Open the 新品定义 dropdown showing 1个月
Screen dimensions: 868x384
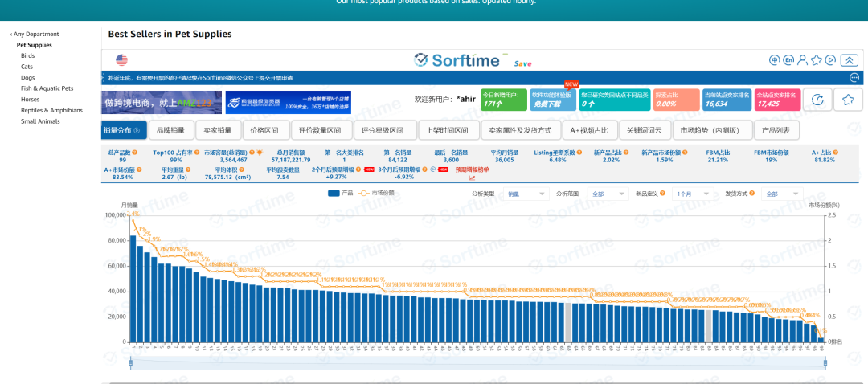point(694,194)
